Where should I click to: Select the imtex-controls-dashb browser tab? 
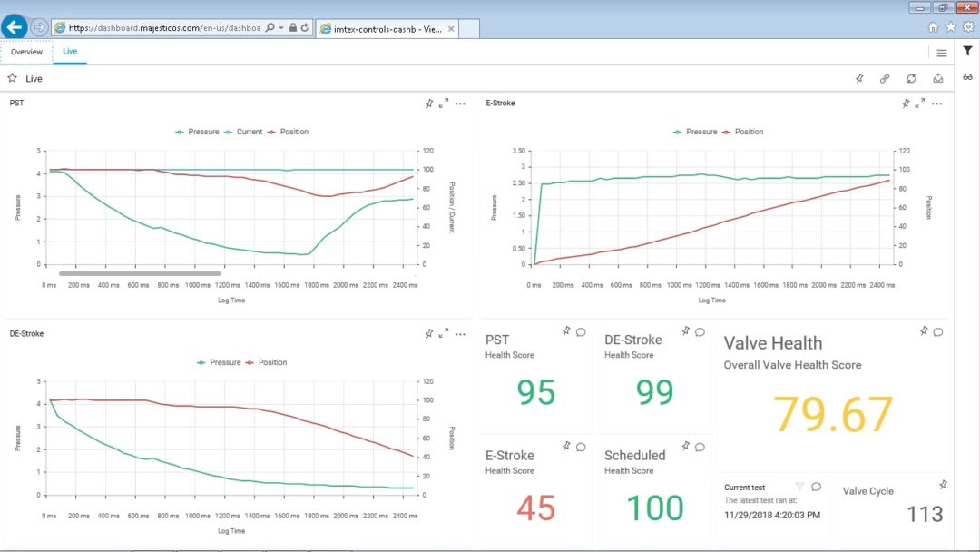click(x=381, y=28)
